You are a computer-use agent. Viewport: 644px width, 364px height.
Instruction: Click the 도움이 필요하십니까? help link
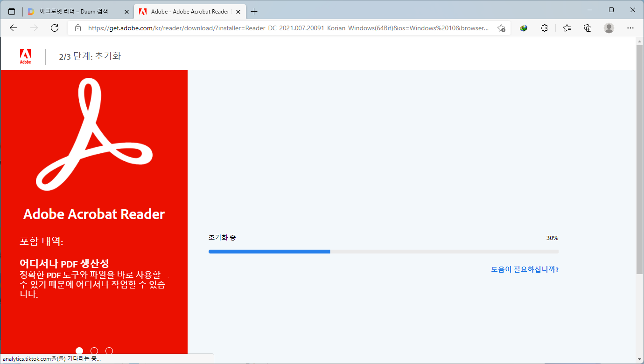tap(525, 269)
